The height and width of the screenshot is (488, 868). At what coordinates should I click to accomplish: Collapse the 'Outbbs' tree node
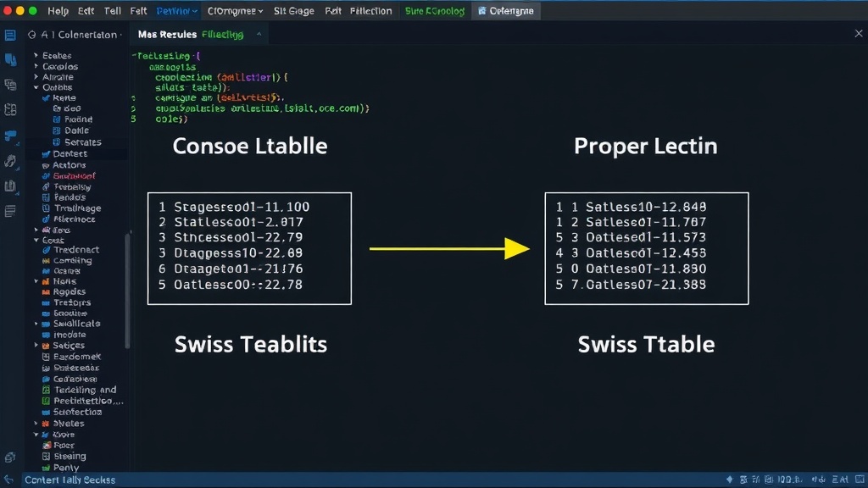(x=36, y=87)
